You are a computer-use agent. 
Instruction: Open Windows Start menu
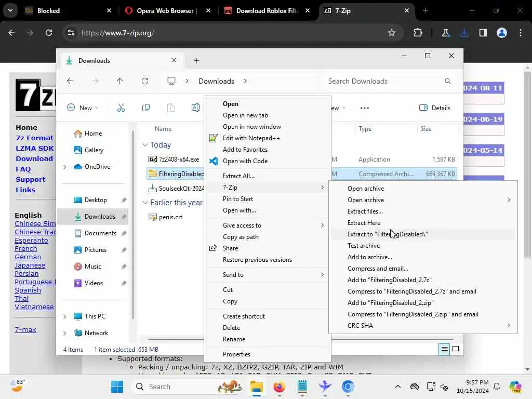tap(117, 387)
